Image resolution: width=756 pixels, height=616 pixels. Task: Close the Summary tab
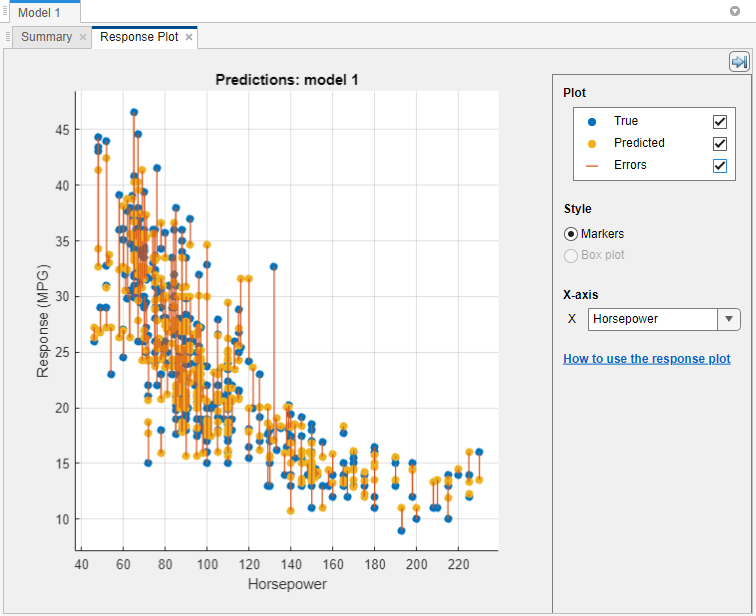(83, 37)
